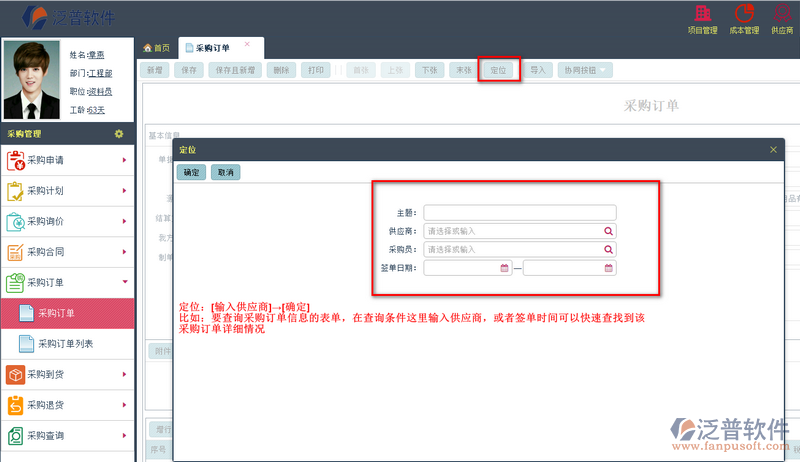
Task: Expand the 采购申请 submenu arrow
Action: click(124, 160)
